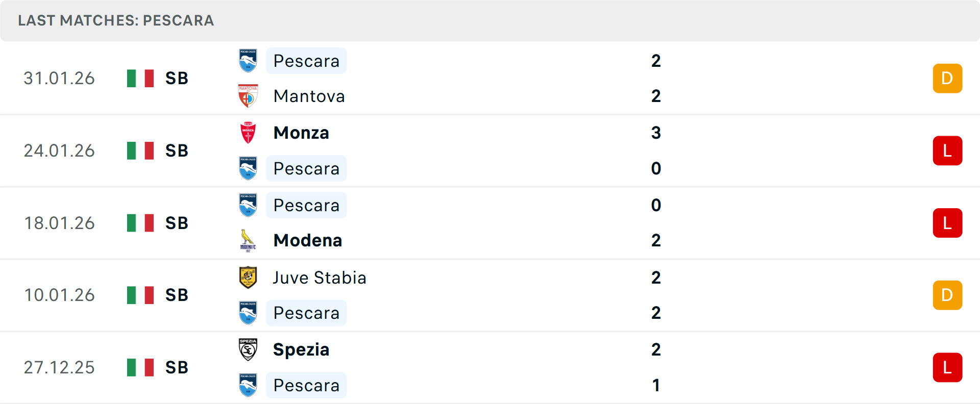This screenshot has width=980, height=404.
Task: Click the loss badge for the Spezia match
Action: coord(947,367)
